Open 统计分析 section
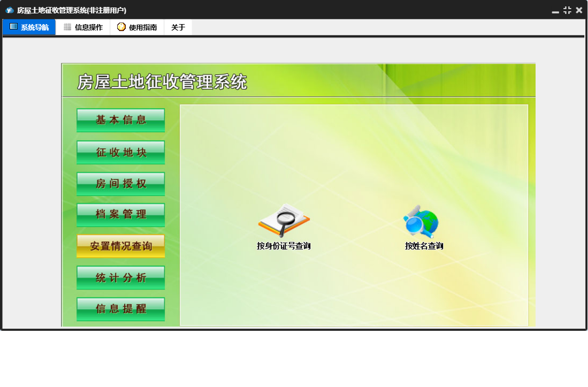This screenshot has height=387, width=588. click(x=121, y=277)
